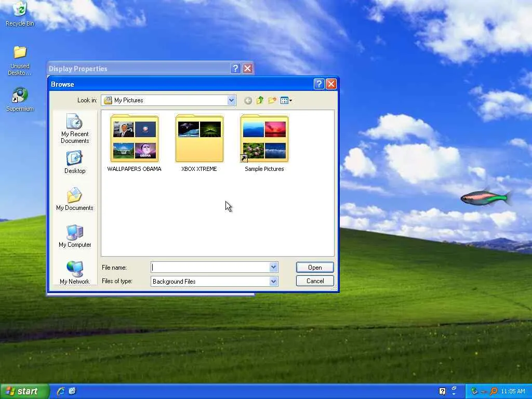Click the Back arrow in Browse toolbar
This screenshot has width=532, height=399.
pyautogui.click(x=248, y=100)
